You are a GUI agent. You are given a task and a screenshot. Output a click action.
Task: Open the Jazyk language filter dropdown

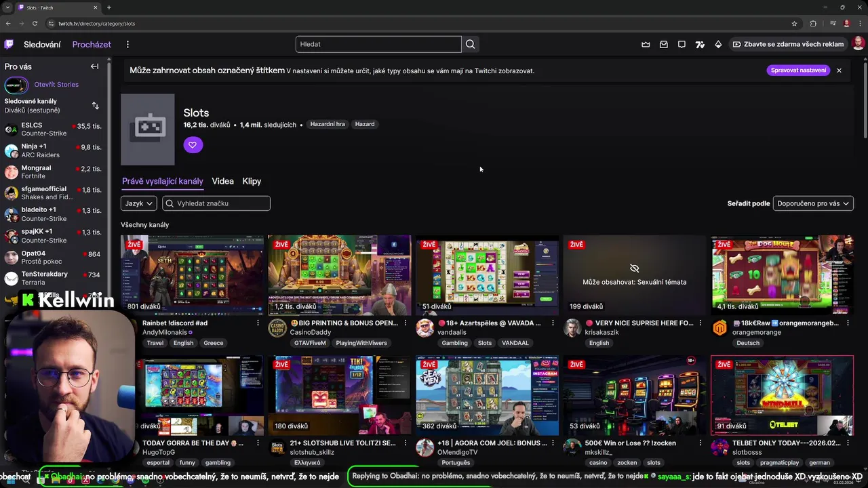click(x=139, y=203)
